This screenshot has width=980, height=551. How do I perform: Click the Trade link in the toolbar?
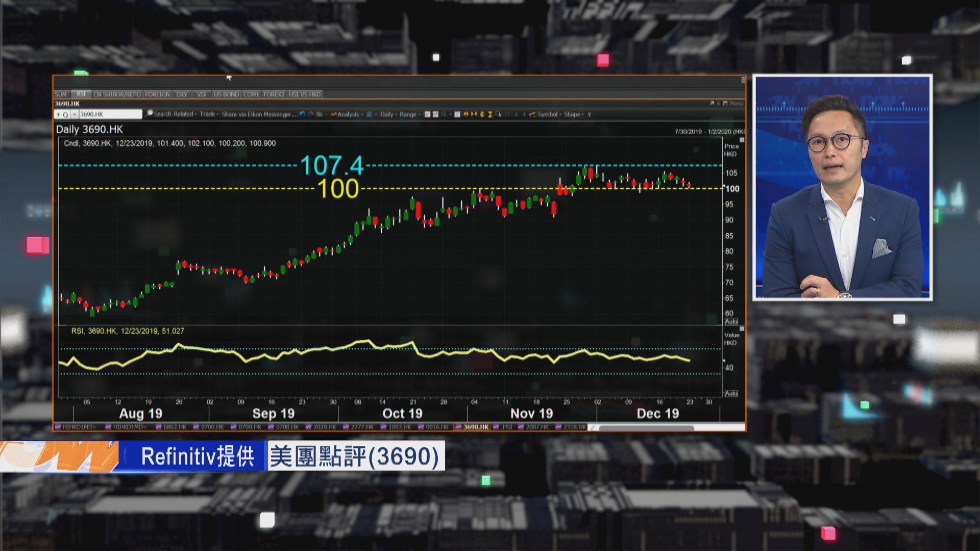click(207, 114)
